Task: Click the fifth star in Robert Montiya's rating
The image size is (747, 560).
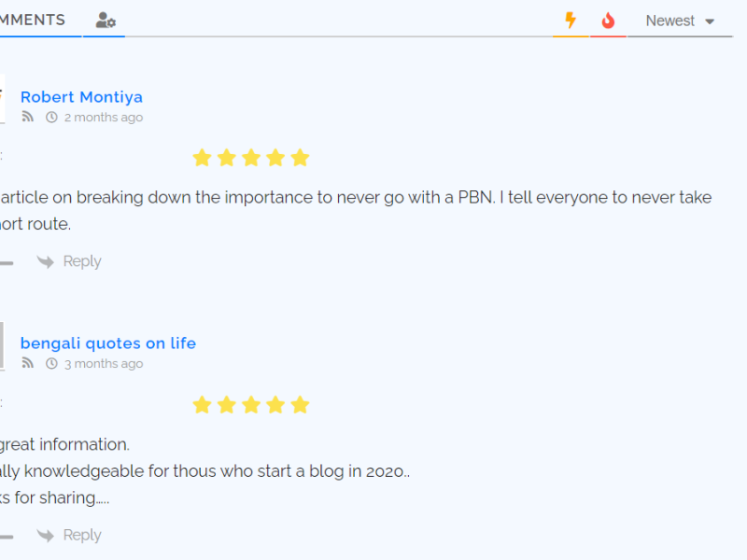Action: pos(300,158)
